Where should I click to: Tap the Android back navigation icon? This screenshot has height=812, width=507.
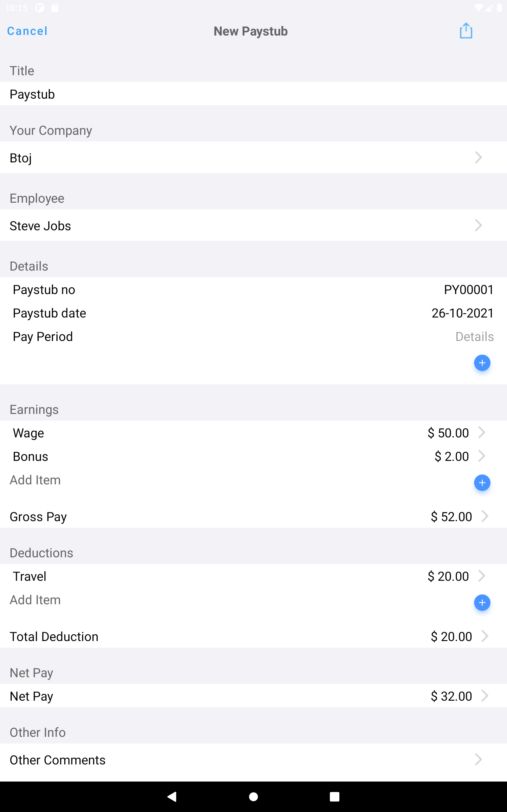point(172,796)
